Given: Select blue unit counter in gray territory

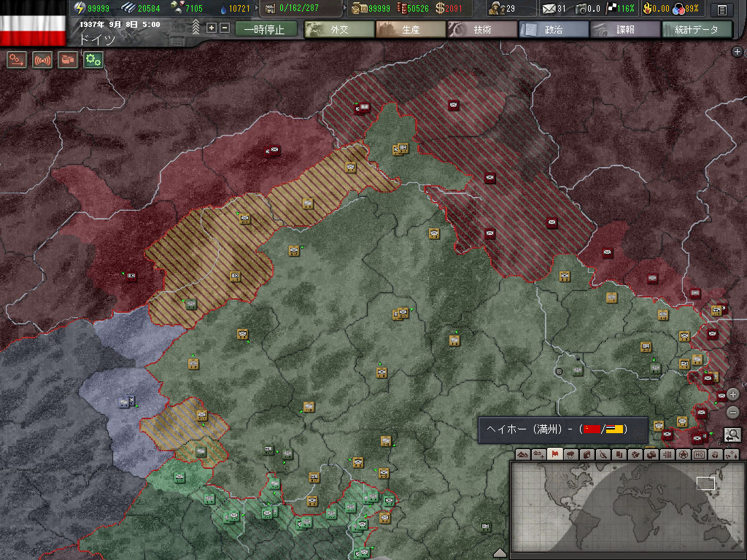Looking at the screenshot, I should tap(126, 402).
